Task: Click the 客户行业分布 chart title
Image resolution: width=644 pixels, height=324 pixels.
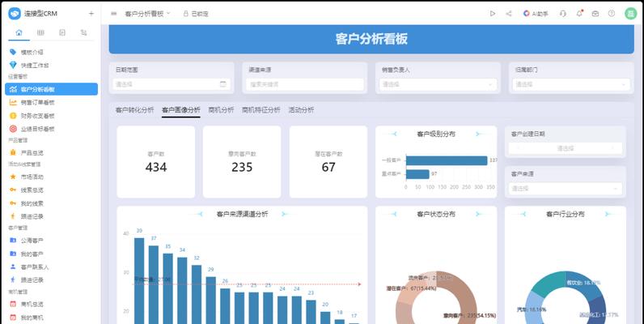Action: 566,214
